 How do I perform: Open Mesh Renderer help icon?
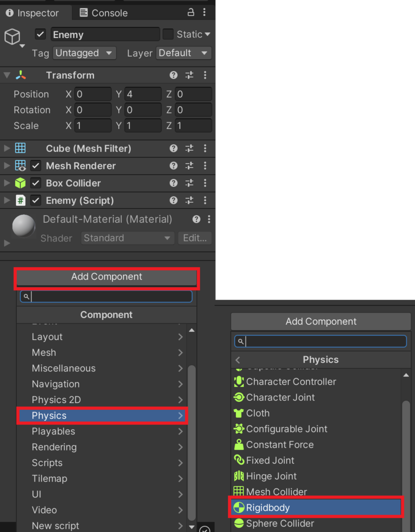pos(173,165)
